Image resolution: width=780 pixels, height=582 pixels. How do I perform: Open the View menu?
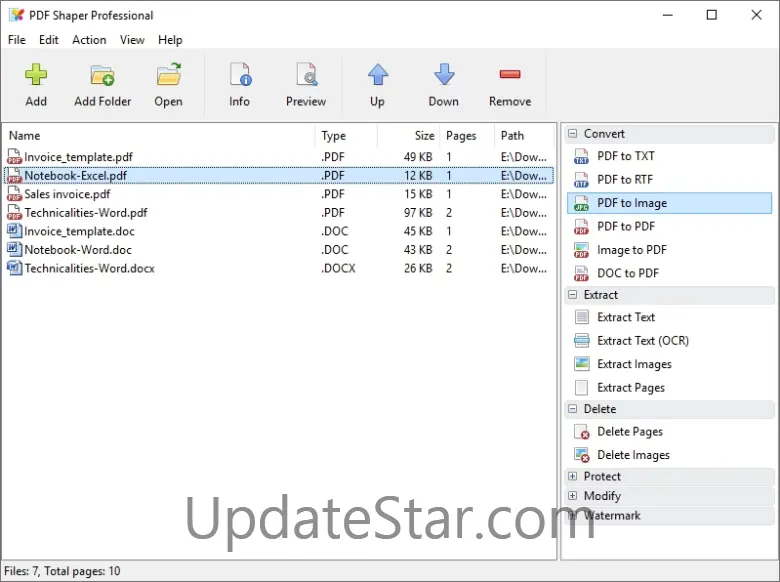tap(132, 40)
